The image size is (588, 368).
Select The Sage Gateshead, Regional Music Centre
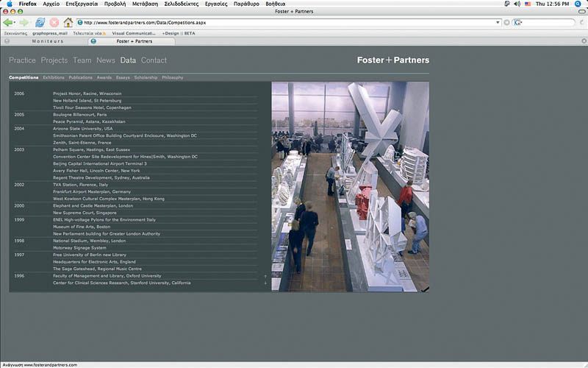[97, 269]
